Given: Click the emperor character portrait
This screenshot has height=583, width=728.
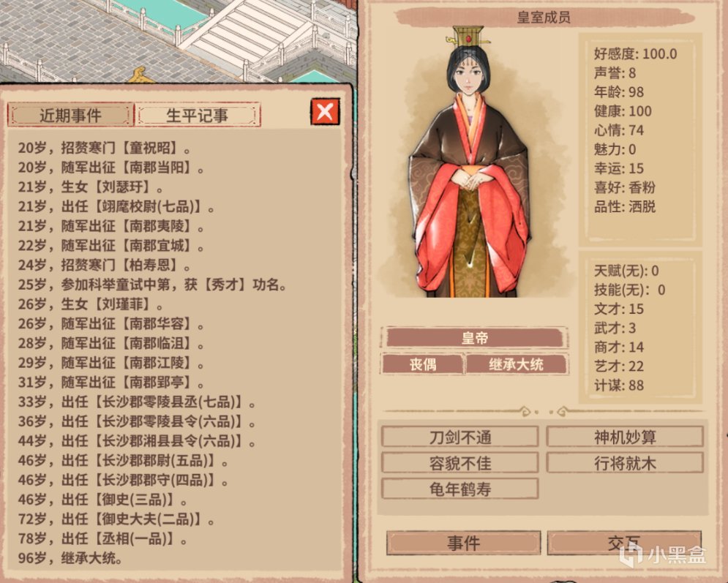Looking at the screenshot, I should coord(470,162).
